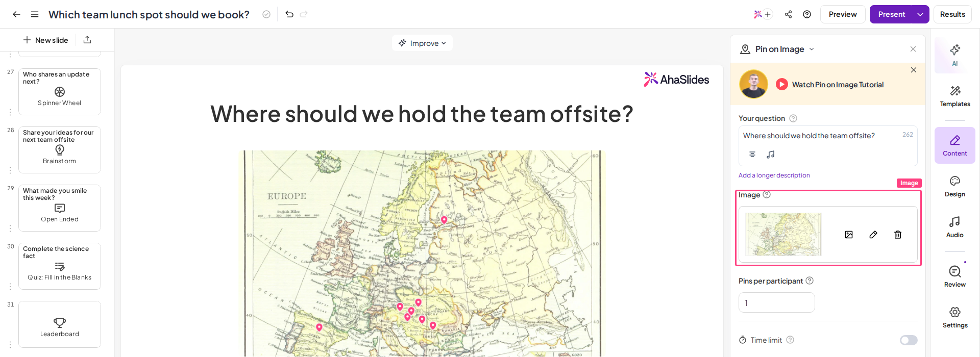Open the Settings tab
Image resolution: width=980 pixels, height=357 pixels.
tap(955, 318)
